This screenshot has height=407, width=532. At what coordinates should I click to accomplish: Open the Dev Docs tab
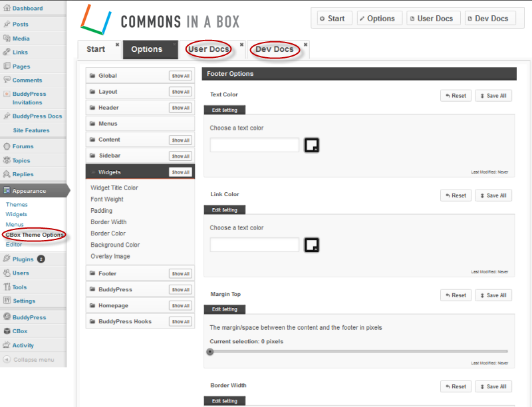pyautogui.click(x=275, y=49)
